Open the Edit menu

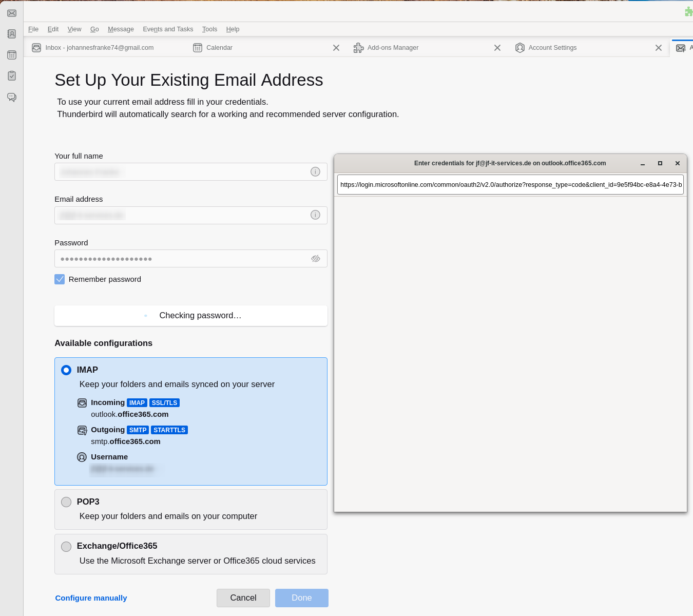point(53,29)
